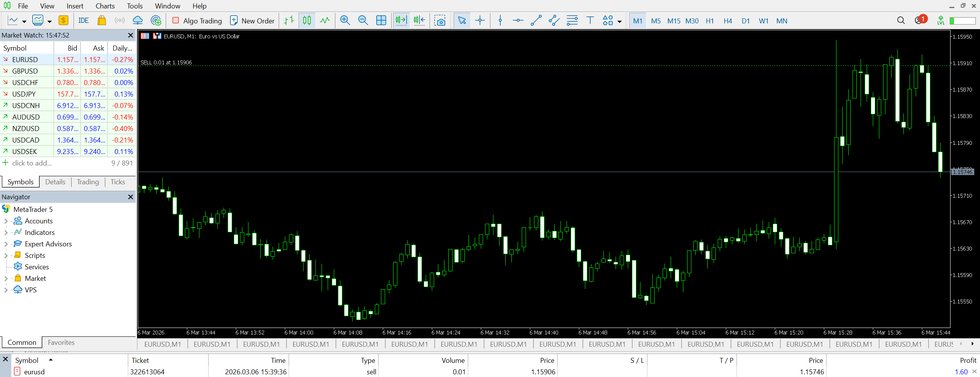Screen dimensions: 980x377
Task: Open the chart templates icon
Action: coord(38,21)
